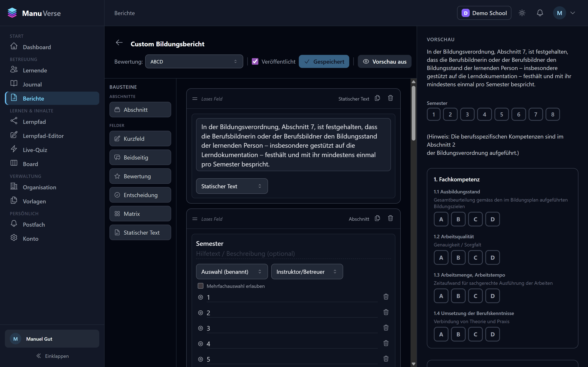Toggle preview off with Vorschau aus

(x=384, y=61)
